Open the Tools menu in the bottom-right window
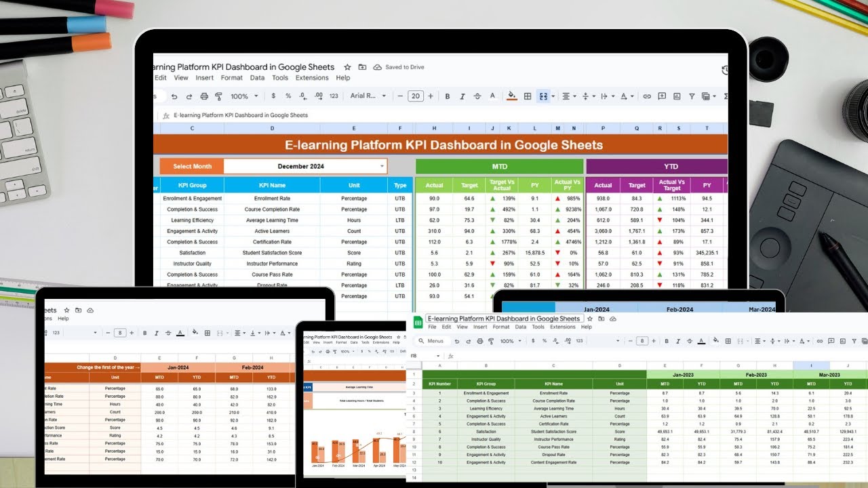 tap(538, 327)
